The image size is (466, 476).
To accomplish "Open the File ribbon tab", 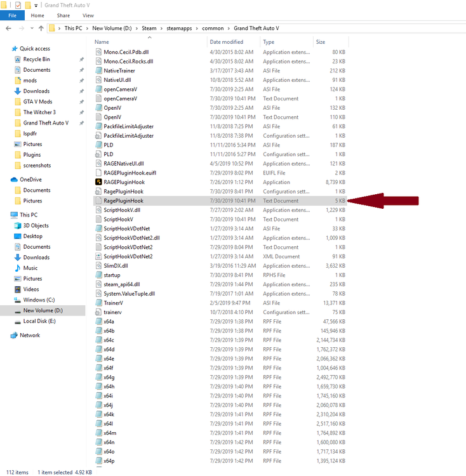I will point(12,15).
